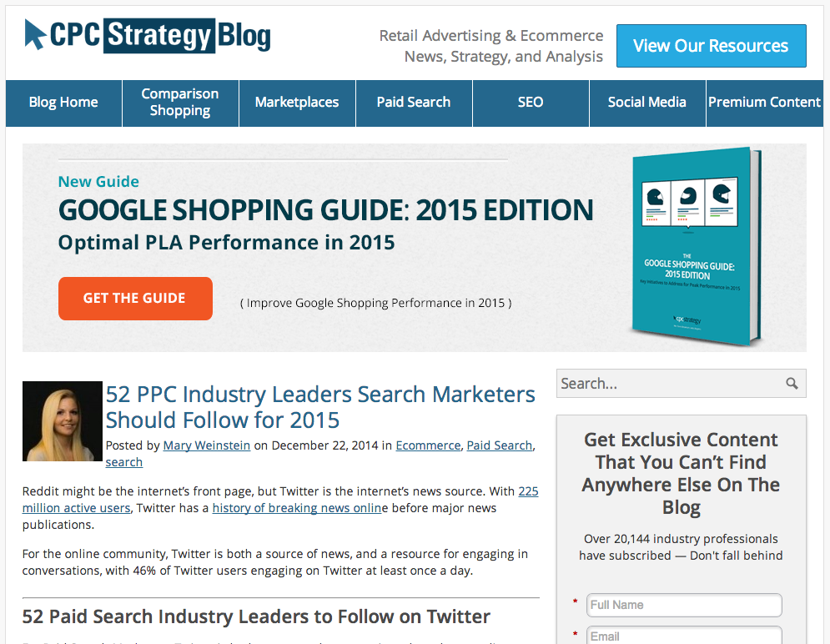Click 'Optimal PLA Performance in 2015' subtitle
Viewport: 830px width, 644px height.
pyautogui.click(x=227, y=243)
